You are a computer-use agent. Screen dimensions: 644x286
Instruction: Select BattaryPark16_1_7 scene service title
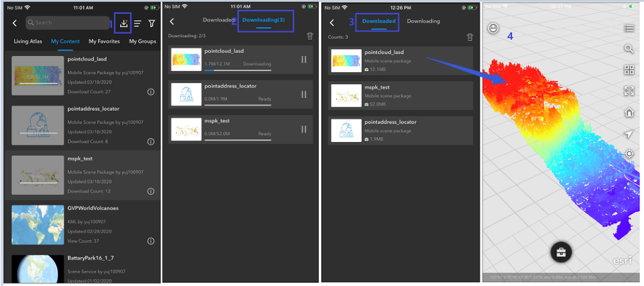(91, 258)
